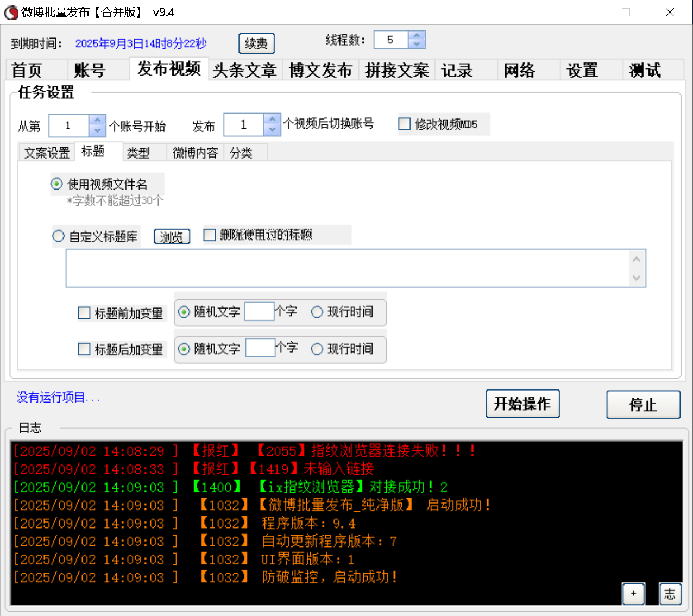
Task: Click the app logo in the title bar
Action: coord(10,12)
